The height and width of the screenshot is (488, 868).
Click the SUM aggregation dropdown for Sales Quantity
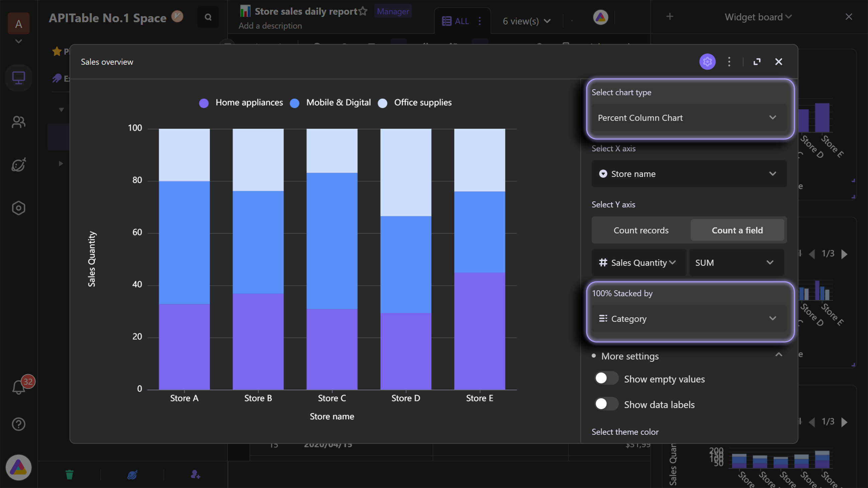point(737,262)
